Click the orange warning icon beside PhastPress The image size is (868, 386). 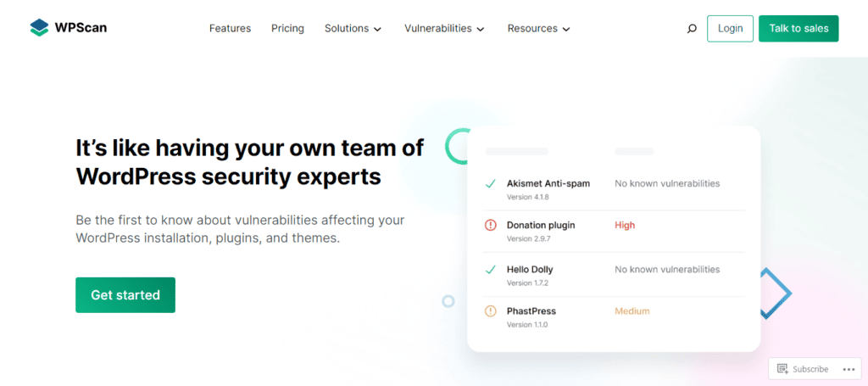(490, 311)
